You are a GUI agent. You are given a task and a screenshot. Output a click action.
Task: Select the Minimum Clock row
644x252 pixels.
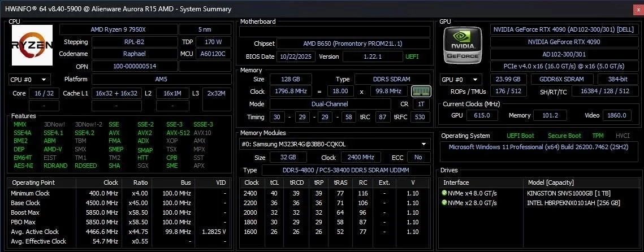point(119,193)
